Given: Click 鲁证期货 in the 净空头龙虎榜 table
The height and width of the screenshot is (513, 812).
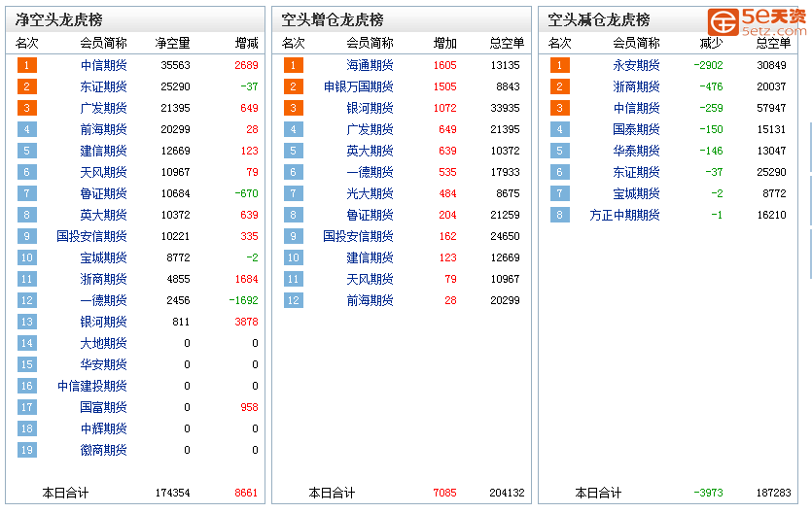Looking at the screenshot, I should [x=104, y=193].
